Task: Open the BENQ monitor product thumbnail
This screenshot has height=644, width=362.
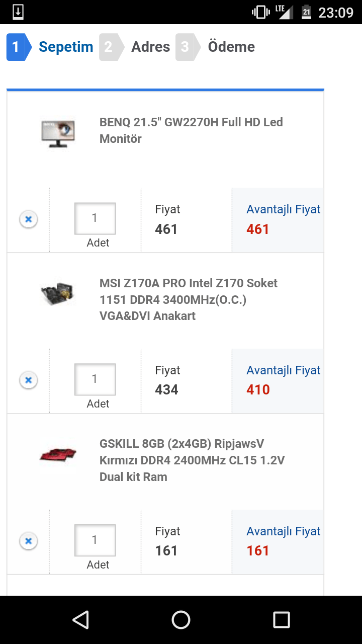Action: (x=58, y=132)
